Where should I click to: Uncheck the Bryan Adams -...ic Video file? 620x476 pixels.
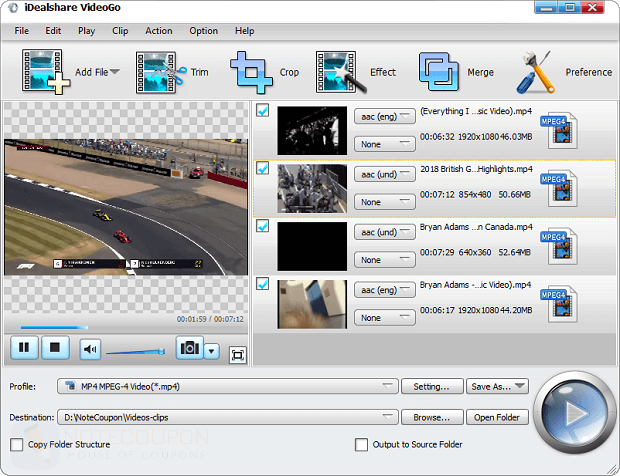[x=263, y=283]
